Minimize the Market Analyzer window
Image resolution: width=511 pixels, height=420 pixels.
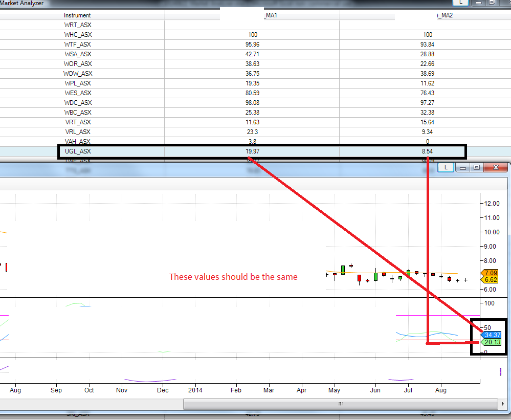478,2
